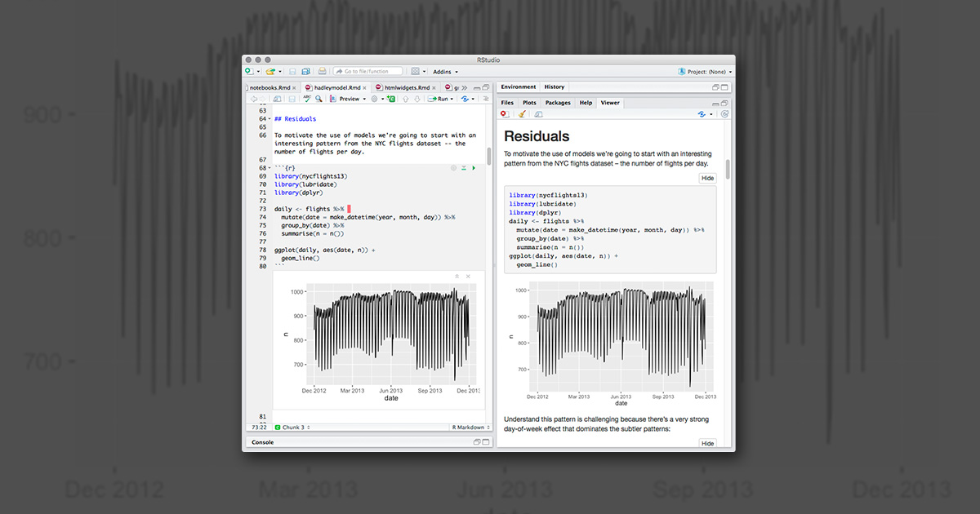Clear viewer with the broom icon
This screenshot has width=980, height=514.
coord(522,114)
